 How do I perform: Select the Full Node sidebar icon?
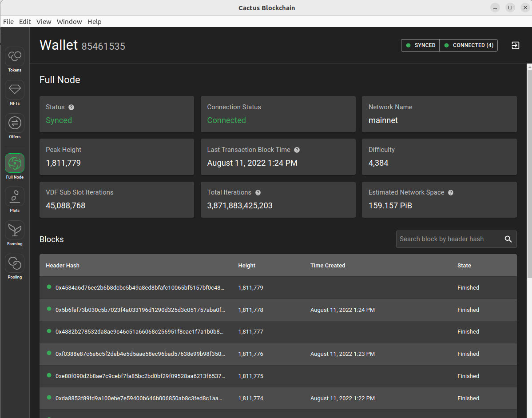[15, 163]
